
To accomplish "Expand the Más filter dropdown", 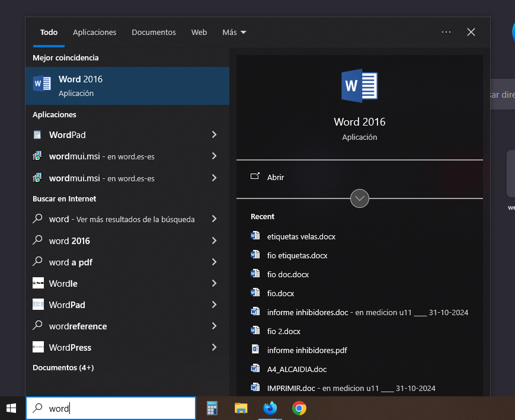I will click(x=234, y=32).
